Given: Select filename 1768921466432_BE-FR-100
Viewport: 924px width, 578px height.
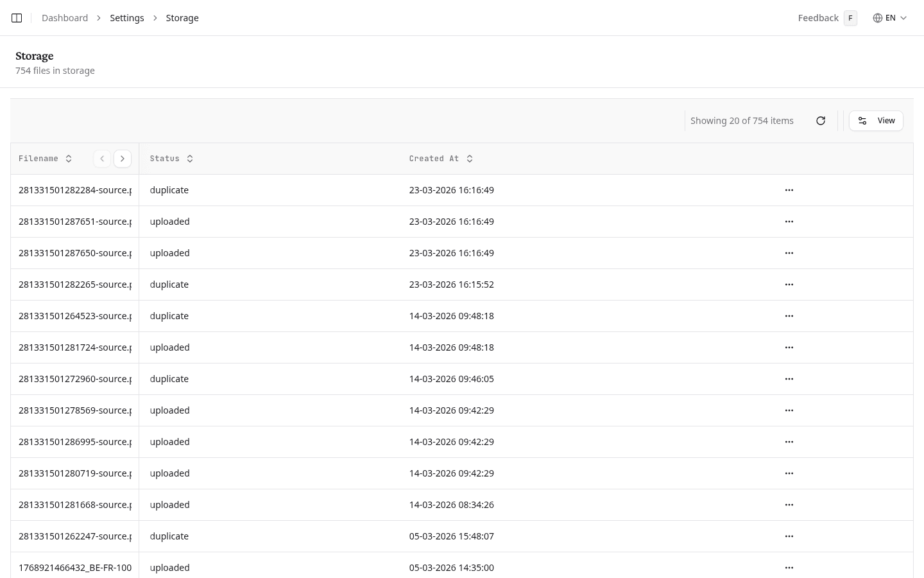Looking at the screenshot, I should (75, 568).
